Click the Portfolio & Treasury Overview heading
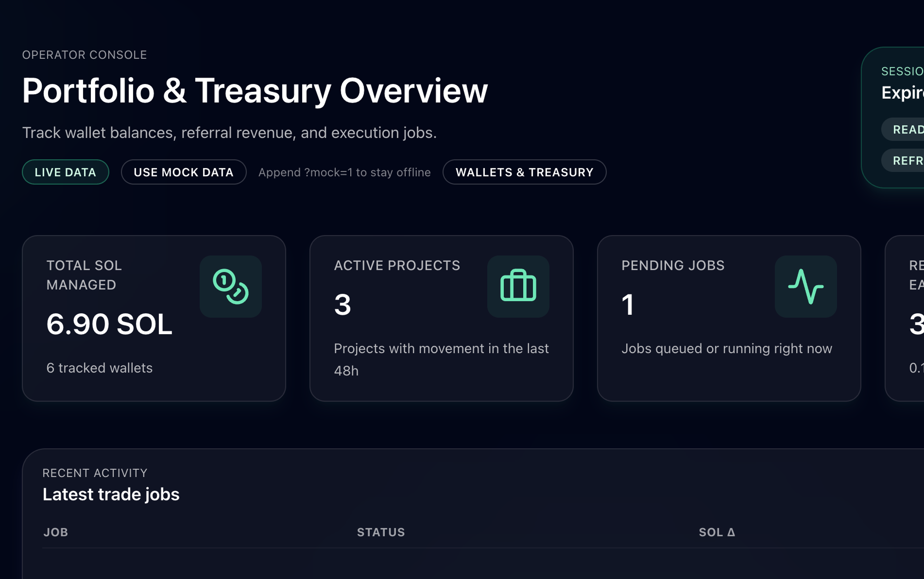The image size is (924, 579). (x=255, y=91)
